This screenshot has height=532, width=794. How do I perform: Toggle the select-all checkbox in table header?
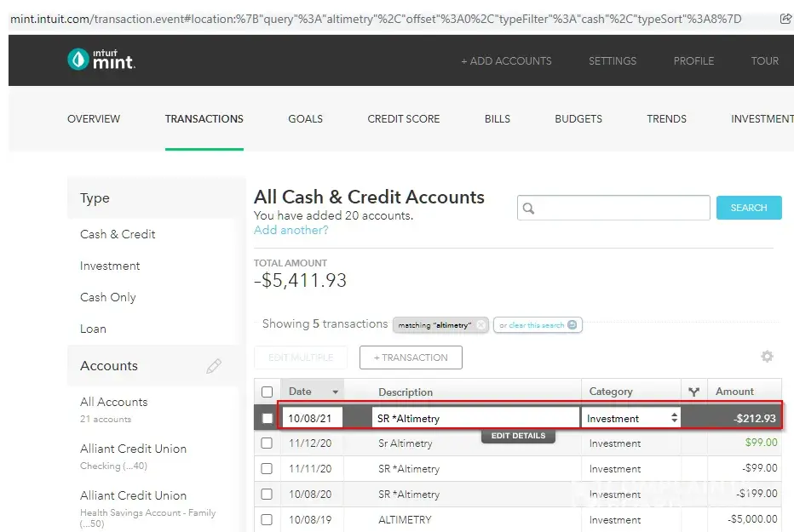268,392
